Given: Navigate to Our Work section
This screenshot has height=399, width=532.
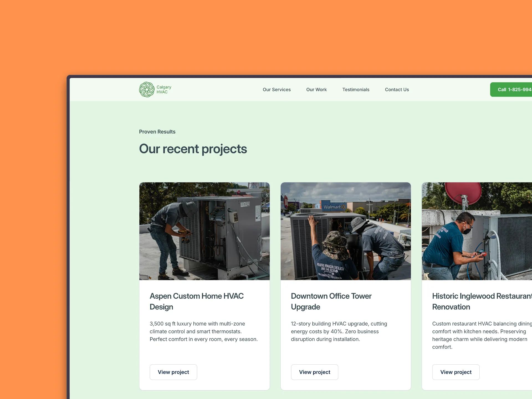Looking at the screenshot, I should (316, 89).
